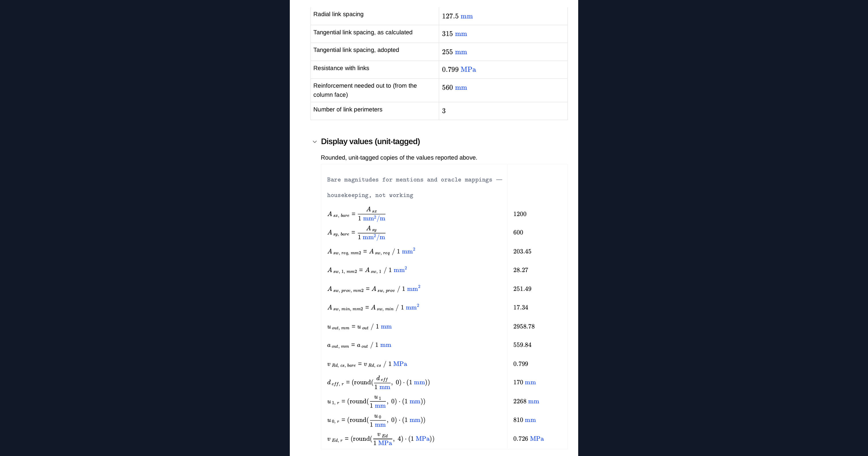Click the 560 mm reinforcement distance value
The width and height of the screenshot is (868, 456).
pos(455,87)
